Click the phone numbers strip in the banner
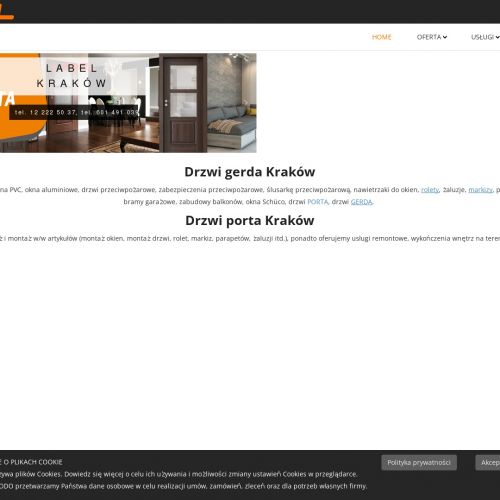The image size is (500, 500). [75, 113]
